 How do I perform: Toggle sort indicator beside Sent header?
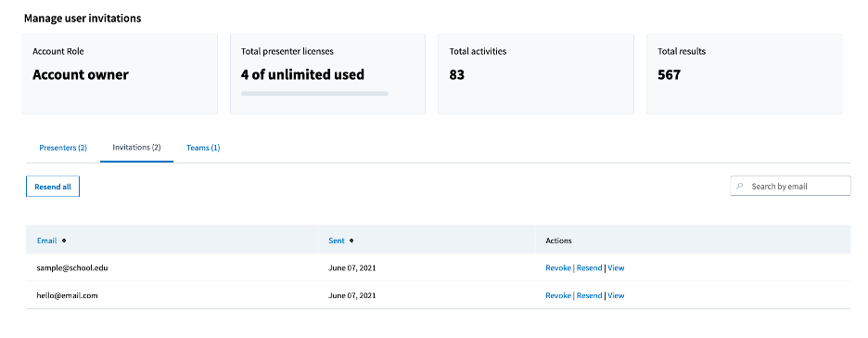point(351,240)
